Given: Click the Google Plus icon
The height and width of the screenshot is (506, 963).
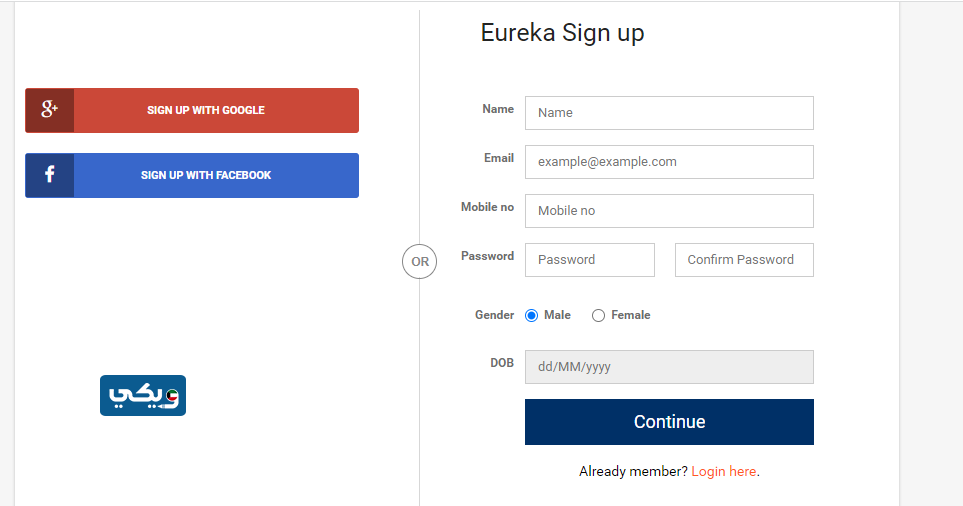Looking at the screenshot, I should 50,110.
